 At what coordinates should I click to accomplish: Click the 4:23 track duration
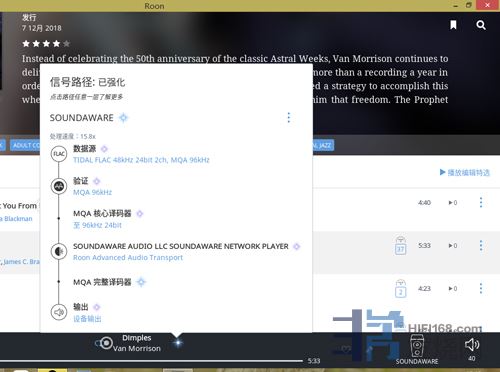click(424, 288)
